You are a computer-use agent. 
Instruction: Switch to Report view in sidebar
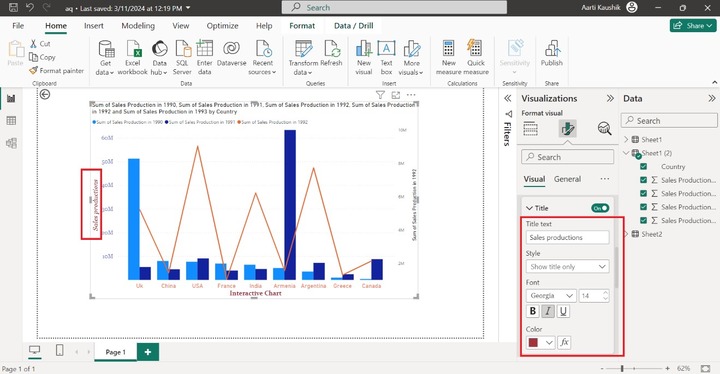click(x=11, y=98)
